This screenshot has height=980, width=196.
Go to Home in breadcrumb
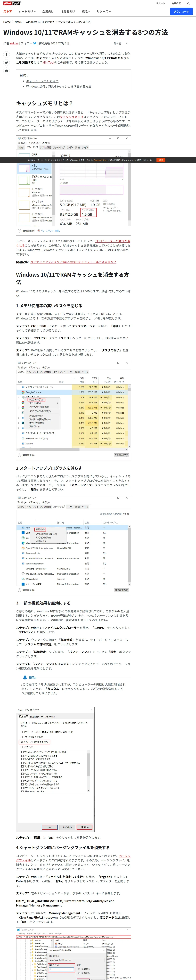coord(7,22)
